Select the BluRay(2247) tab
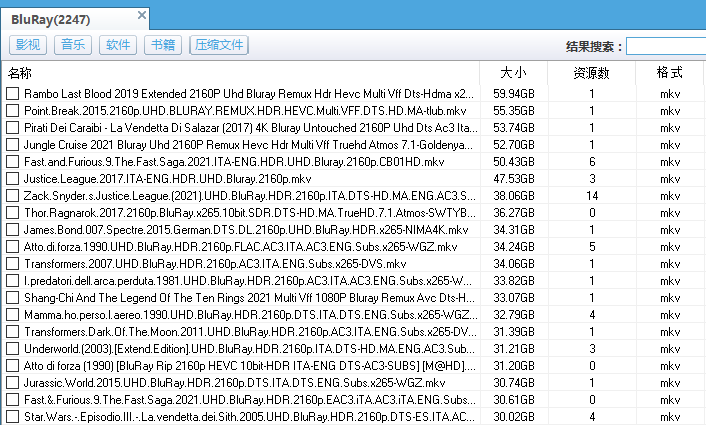Image resolution: width=706 pixels, height=425 pixels. point(74,19)
